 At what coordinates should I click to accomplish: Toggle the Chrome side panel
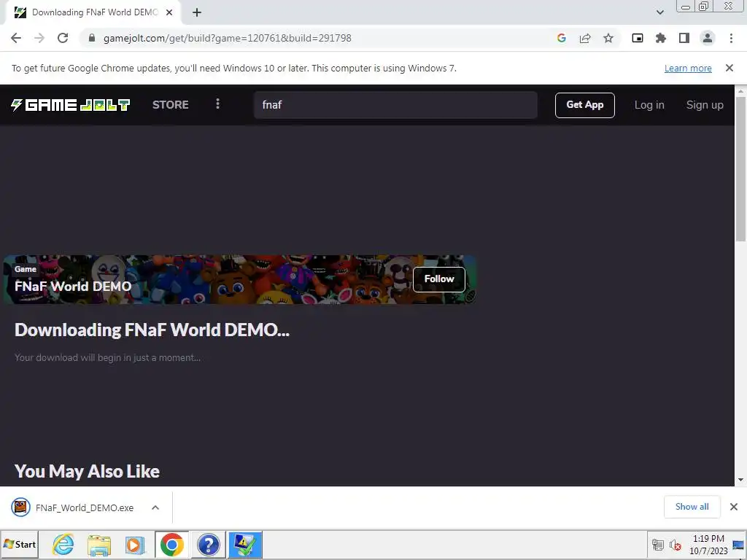[684, 38]
